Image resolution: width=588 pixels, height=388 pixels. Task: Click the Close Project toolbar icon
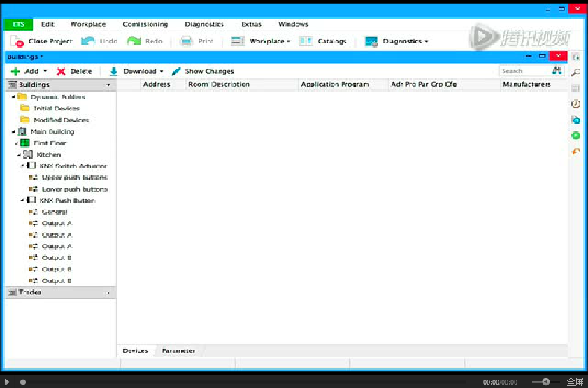[x=17, y=41]
